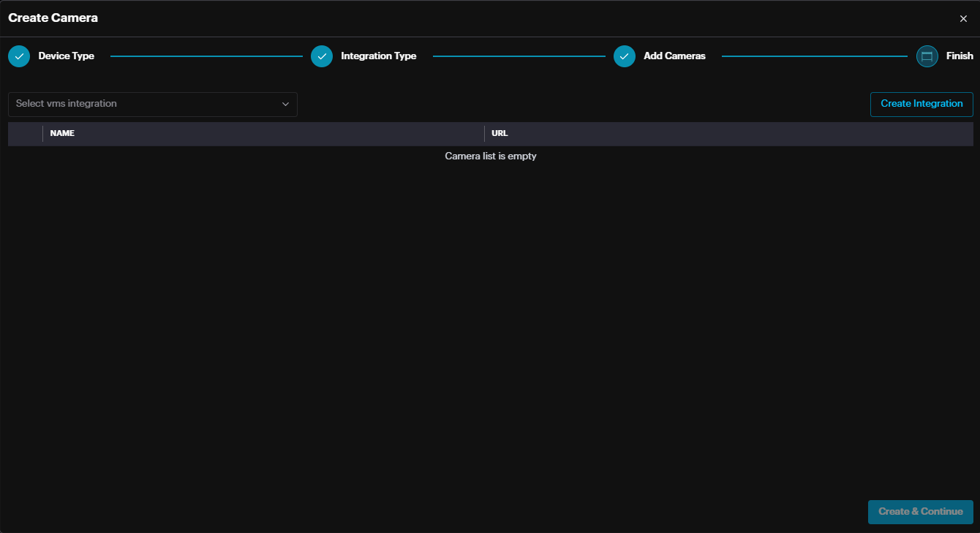Close the Create Camera dialog
Screen dimensions: 980x533
click(963, 19)
